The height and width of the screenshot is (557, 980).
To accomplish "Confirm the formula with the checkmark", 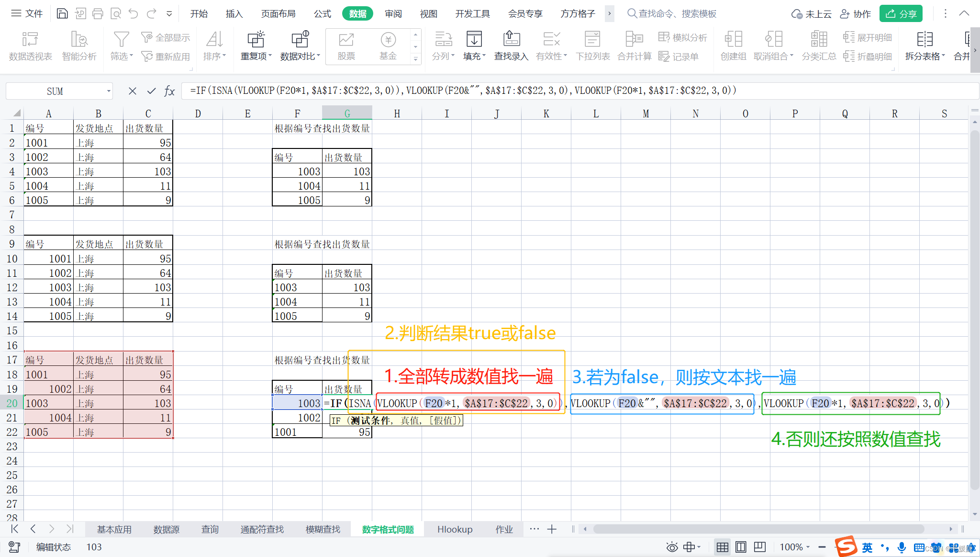I will pos(152,91).
